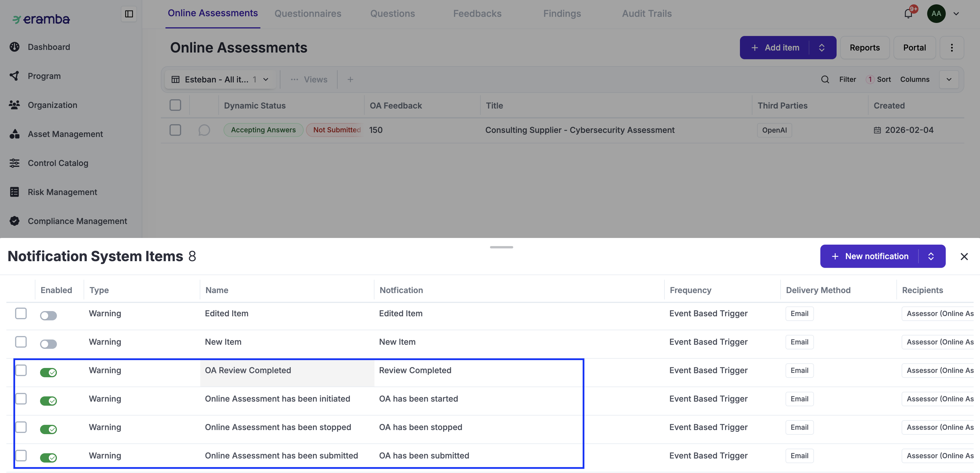Close the Notification System Items panel
This screenshot has height=473, width=980.
(964, 257)
